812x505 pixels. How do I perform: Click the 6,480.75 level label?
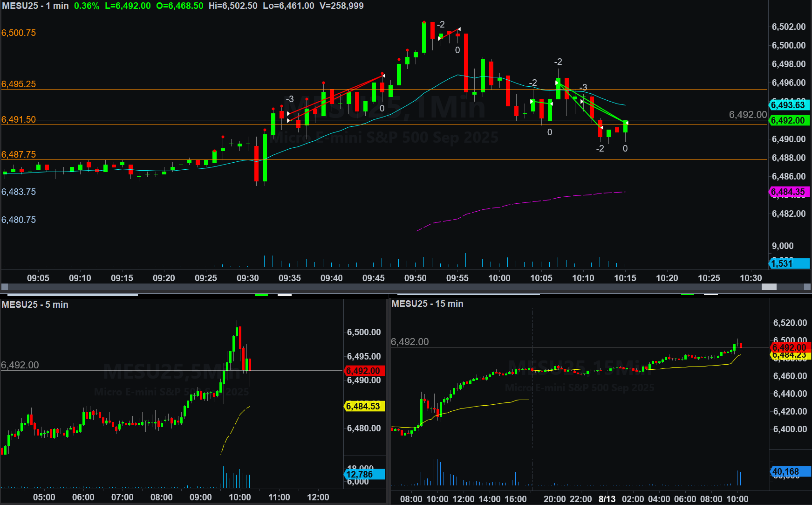pyautogui.click(x=19, y=220)
